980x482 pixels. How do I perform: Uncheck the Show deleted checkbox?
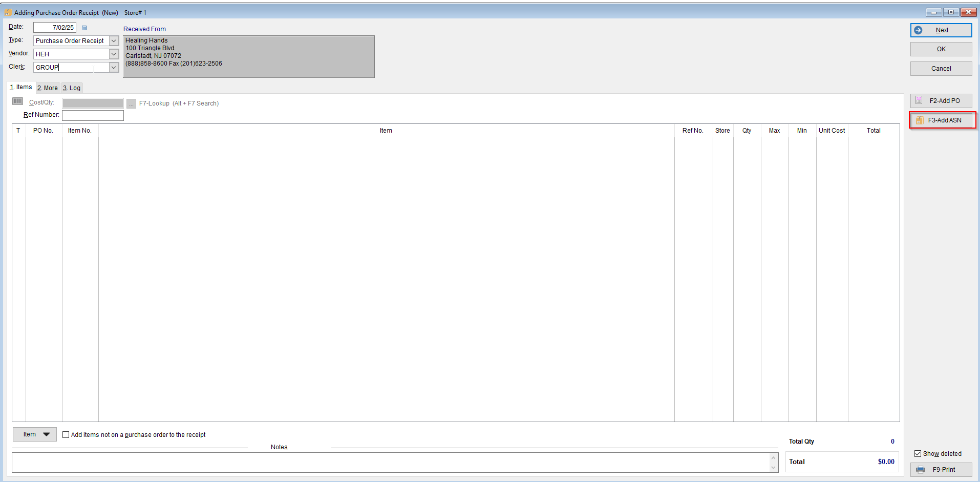tap(918, 454)
